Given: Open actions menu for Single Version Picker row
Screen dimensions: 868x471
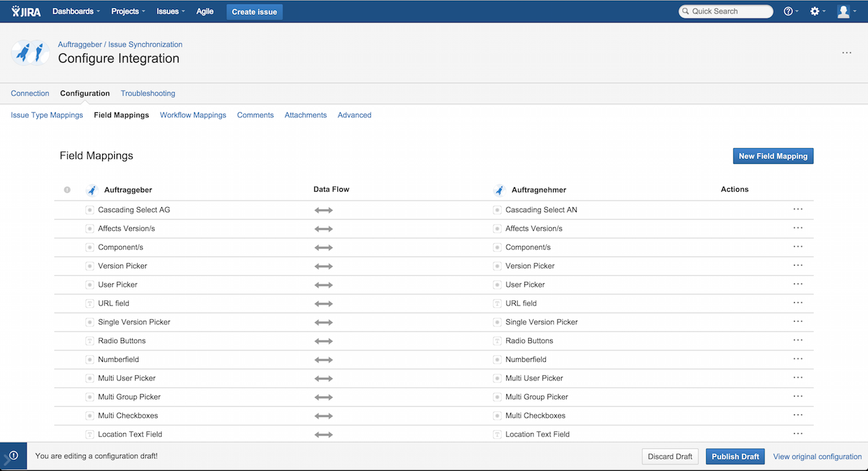Looking at the screenshot, I should click(x=798, y=321).
